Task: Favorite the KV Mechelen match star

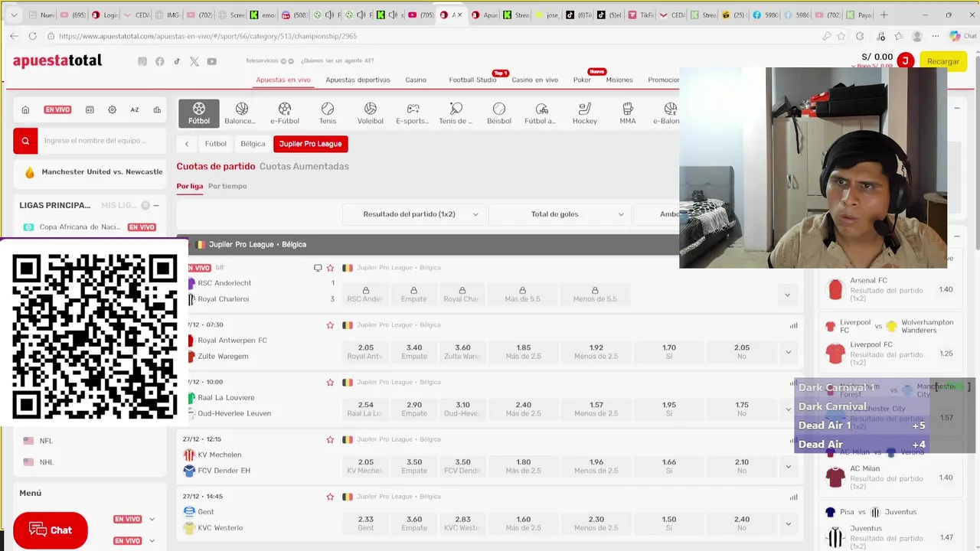Action: click(x=330, y=439)
